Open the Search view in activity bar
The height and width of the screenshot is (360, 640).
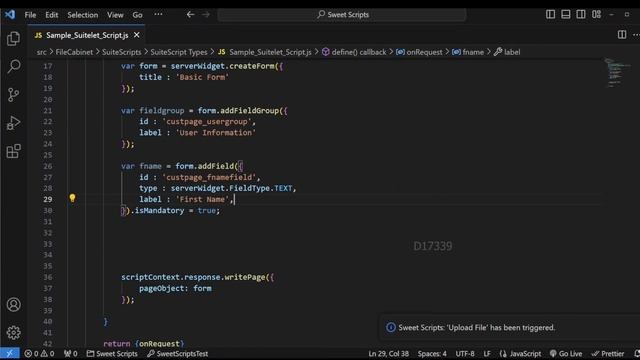(13, 66)
